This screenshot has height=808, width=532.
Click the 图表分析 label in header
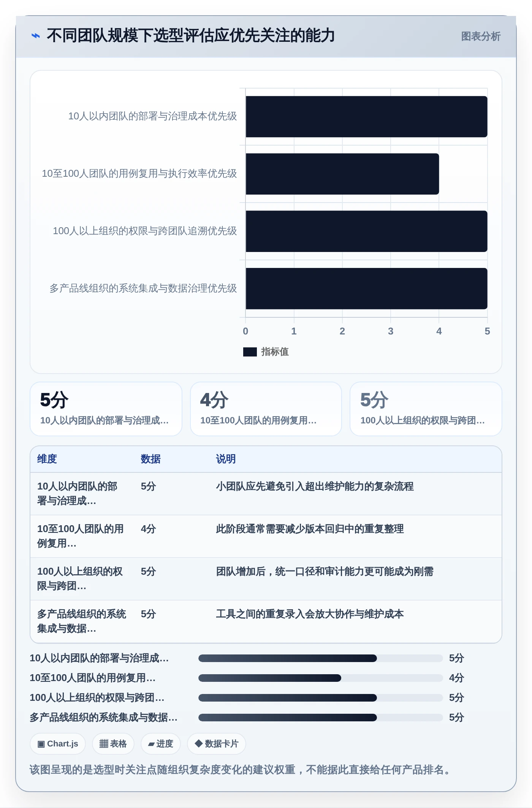click(481, 36)
